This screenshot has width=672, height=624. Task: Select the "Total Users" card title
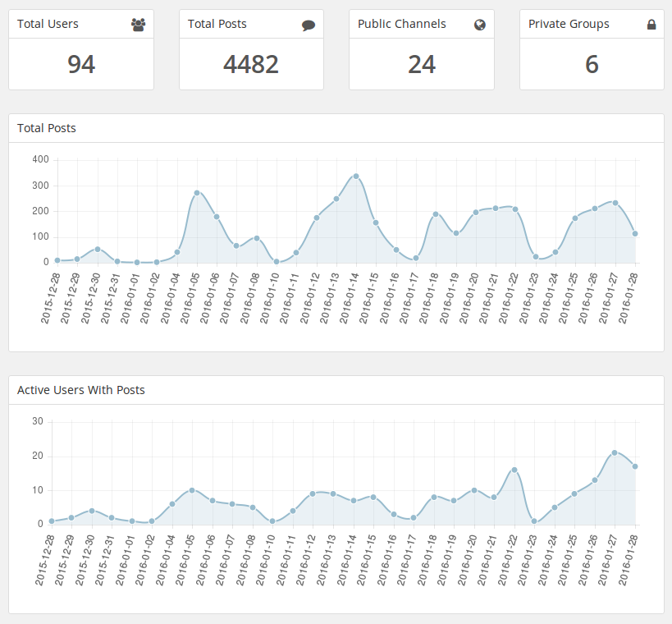[x=48, y=24]
